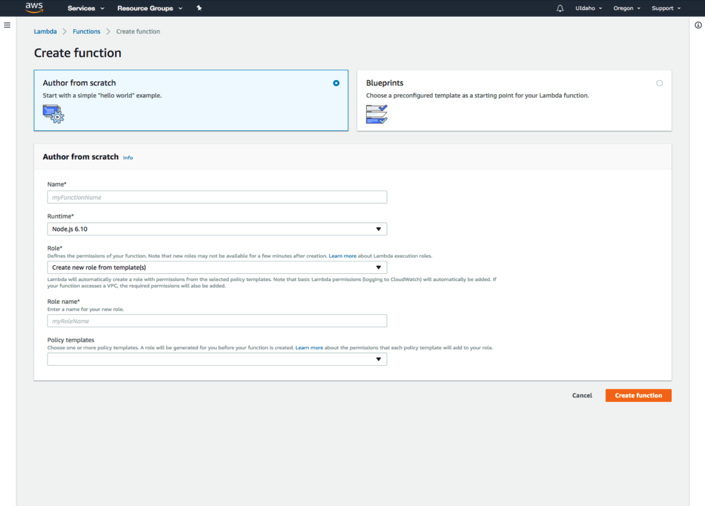Click the function Name input field
705x506 pixels.
pyautogui.click(x=217, y=198)
